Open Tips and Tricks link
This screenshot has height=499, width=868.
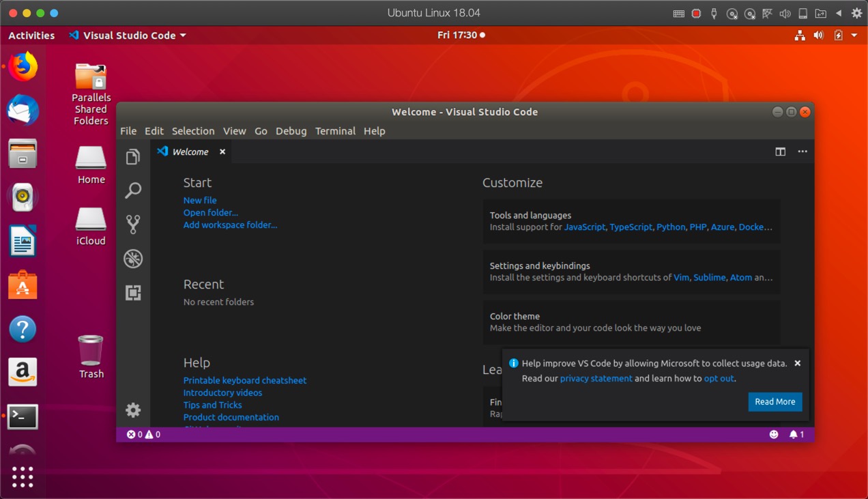point(212,405)
